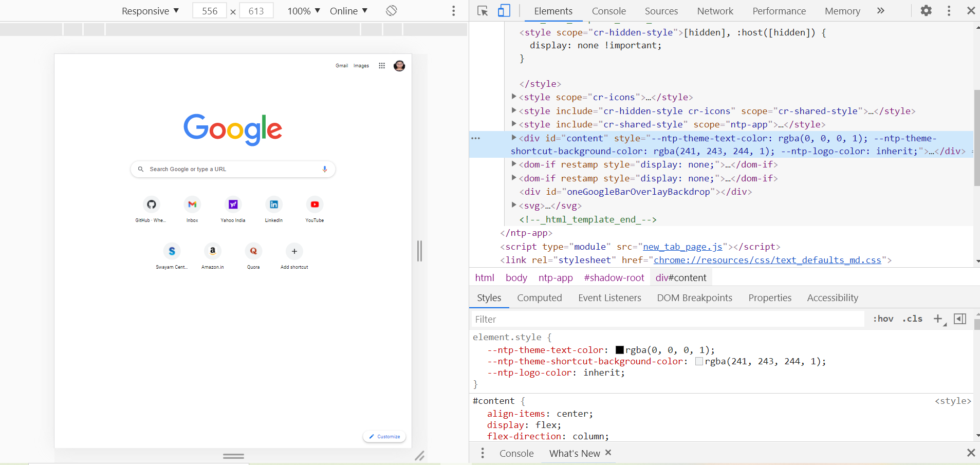Open DevTools customize three-dot menu
The image size is (980, 465).
[949, 11]
